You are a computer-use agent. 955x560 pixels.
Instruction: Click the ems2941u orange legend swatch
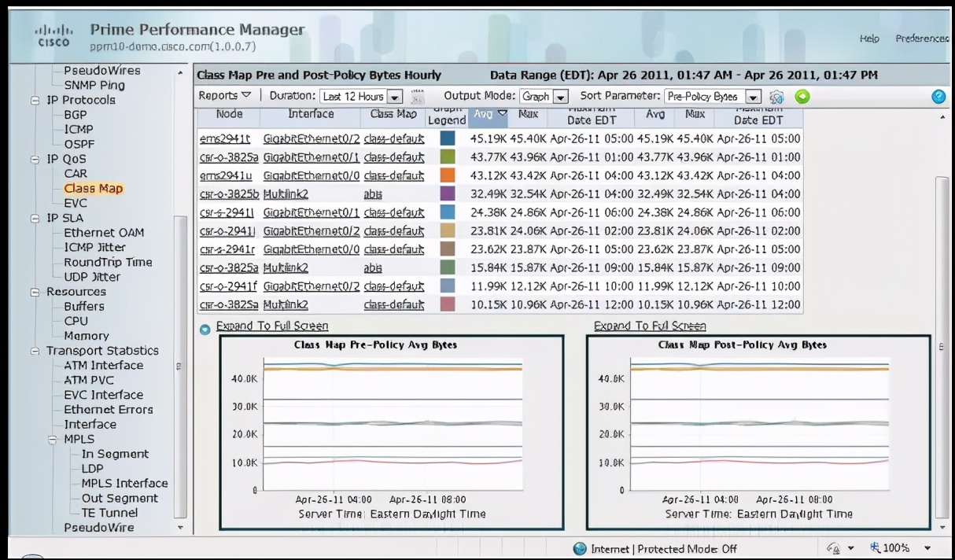point(448,175)
